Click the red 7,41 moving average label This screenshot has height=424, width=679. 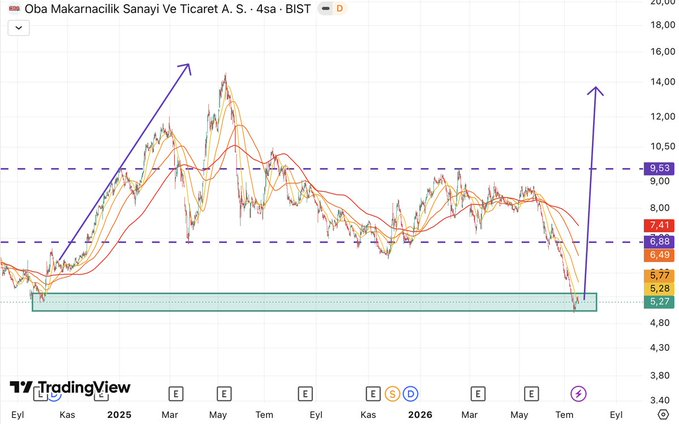pyautogui.click(x=659, y=225)
